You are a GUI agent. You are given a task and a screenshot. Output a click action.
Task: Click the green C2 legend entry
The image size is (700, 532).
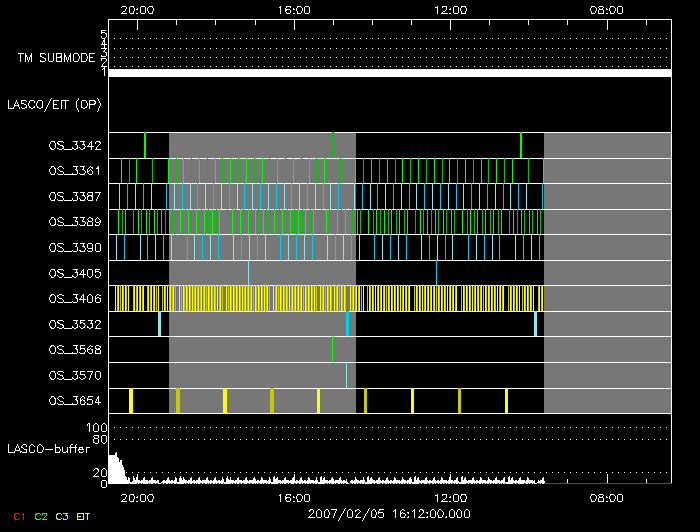40,516
